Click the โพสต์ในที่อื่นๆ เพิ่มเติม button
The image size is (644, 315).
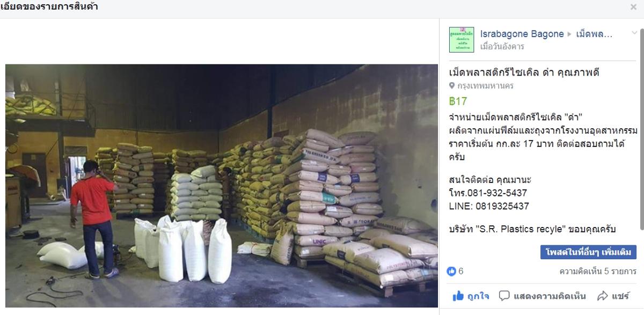(588, 252)
